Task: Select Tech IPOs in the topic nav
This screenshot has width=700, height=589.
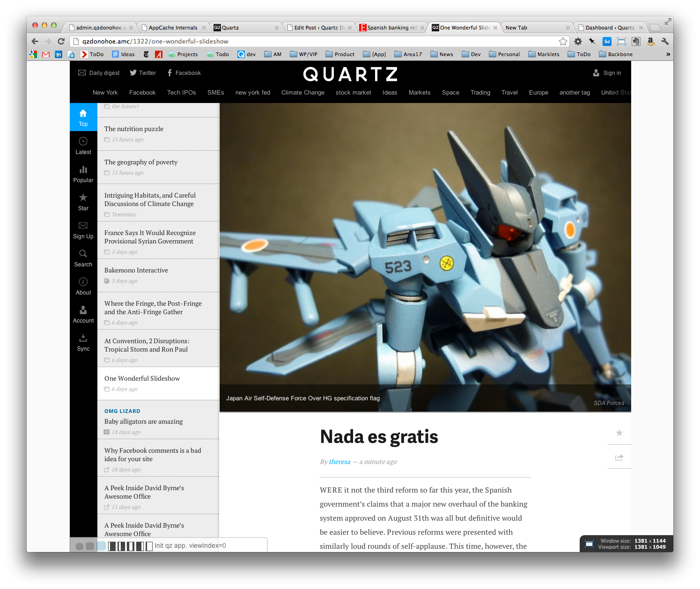Action: click(182, 93)
